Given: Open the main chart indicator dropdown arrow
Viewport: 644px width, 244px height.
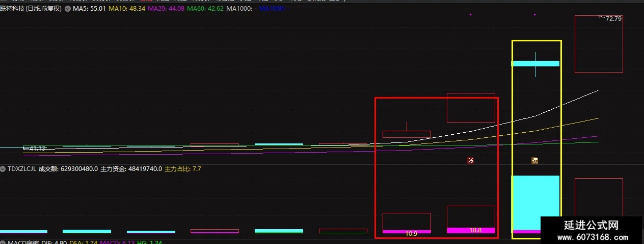Looking at the screenshot, I should [x=67, y=9].
